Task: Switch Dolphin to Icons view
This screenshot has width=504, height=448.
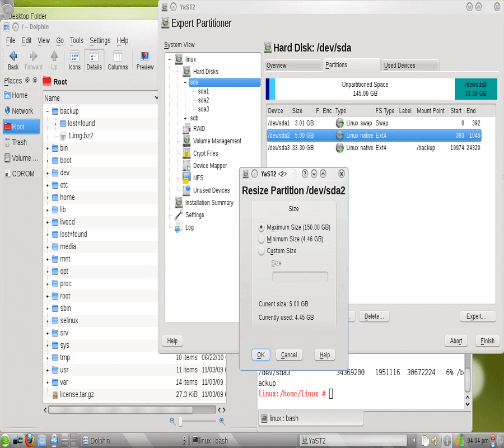Action: (x=74, y=60)
